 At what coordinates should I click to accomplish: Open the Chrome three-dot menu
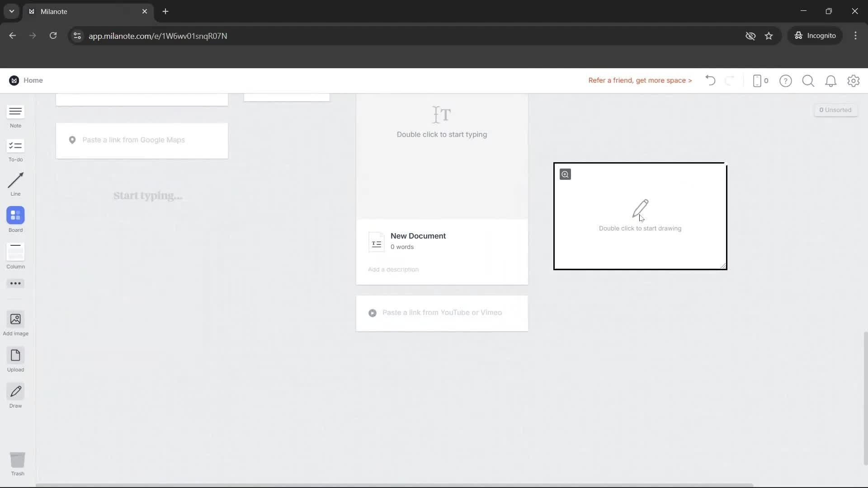pyautogui.click(x=855, y=36)
